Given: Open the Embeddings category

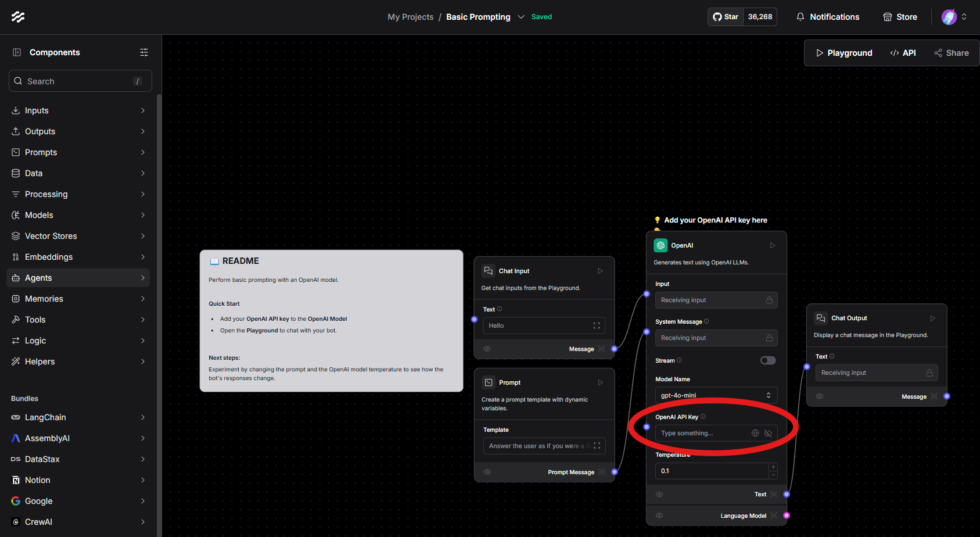Looking at the screenshot, I should click(x=78, y=257).
